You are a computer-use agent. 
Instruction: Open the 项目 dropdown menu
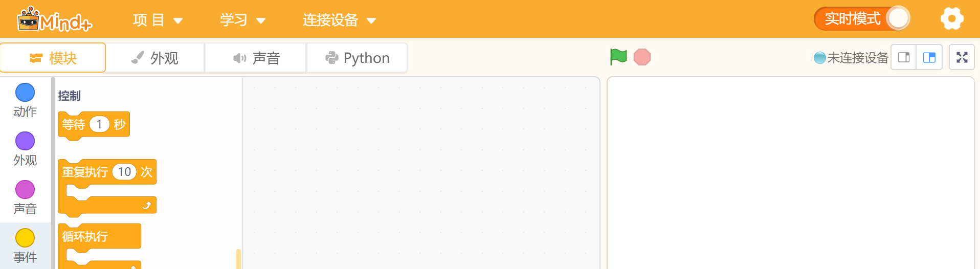click(x=157, y=20)
